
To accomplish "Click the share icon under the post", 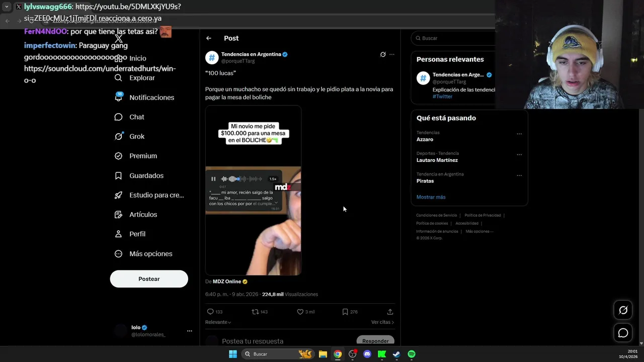I will [390, 312].
